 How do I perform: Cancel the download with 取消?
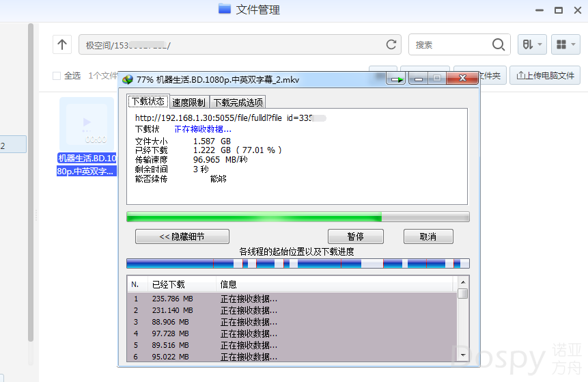428,236
